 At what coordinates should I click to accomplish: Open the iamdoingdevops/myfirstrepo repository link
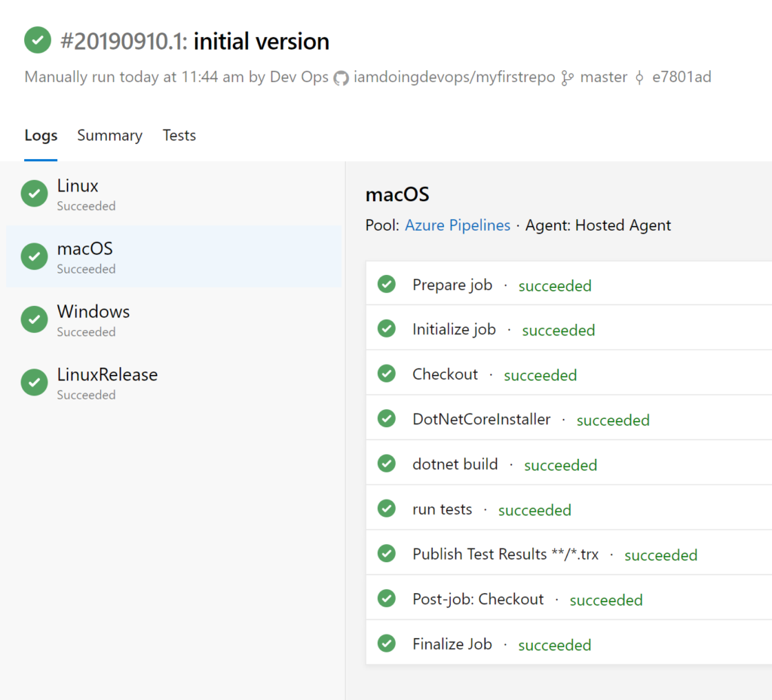click(454, 77)
